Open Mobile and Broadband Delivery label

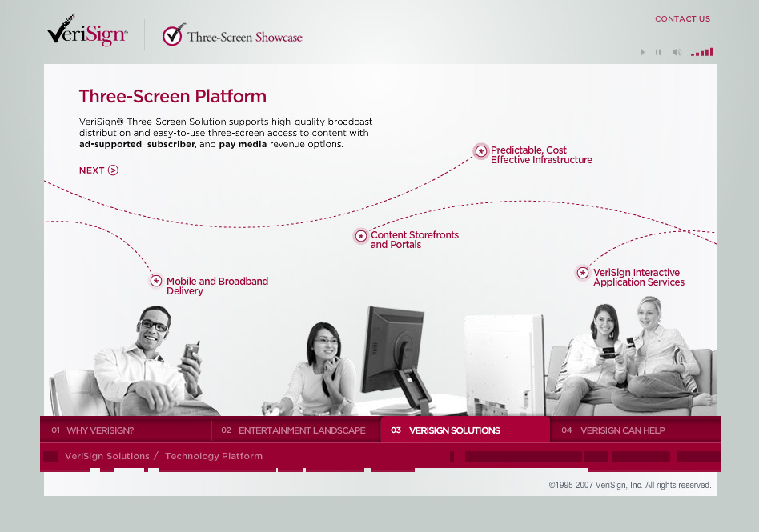(217, 286)
